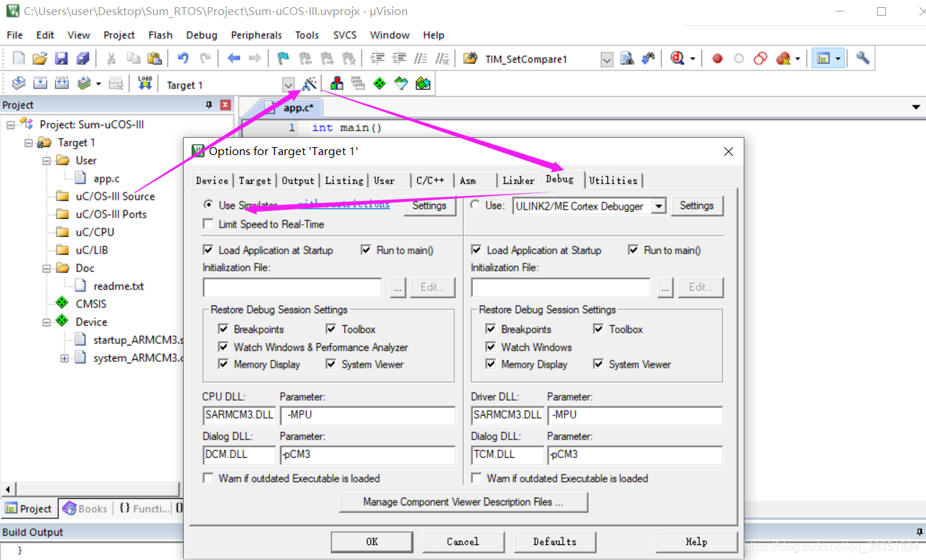Open Manage Run-Time Environment green diamond
Screen dimensions: 926x560
click(x=380, y=84)
